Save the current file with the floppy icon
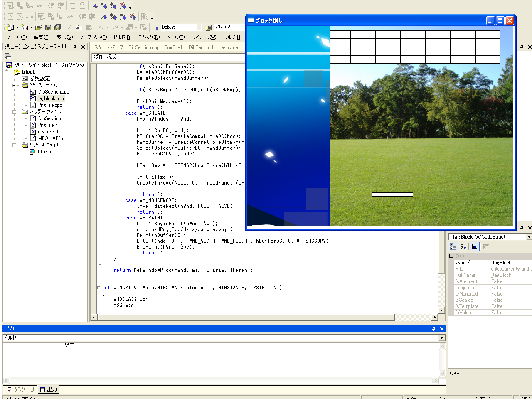 point(48,27)
